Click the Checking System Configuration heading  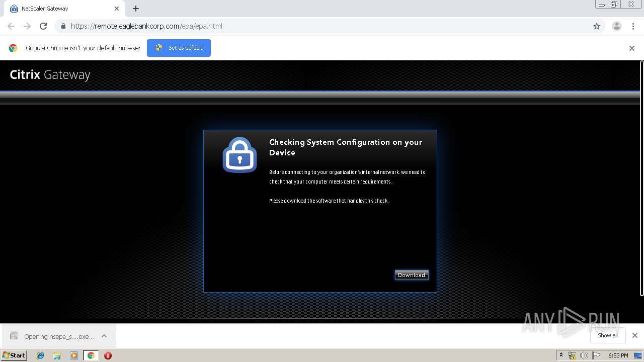(346, 147)
